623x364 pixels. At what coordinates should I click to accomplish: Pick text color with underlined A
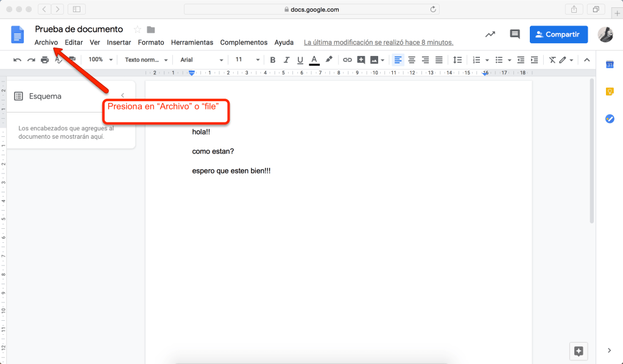pyautogui.click(x=314, y=60)
